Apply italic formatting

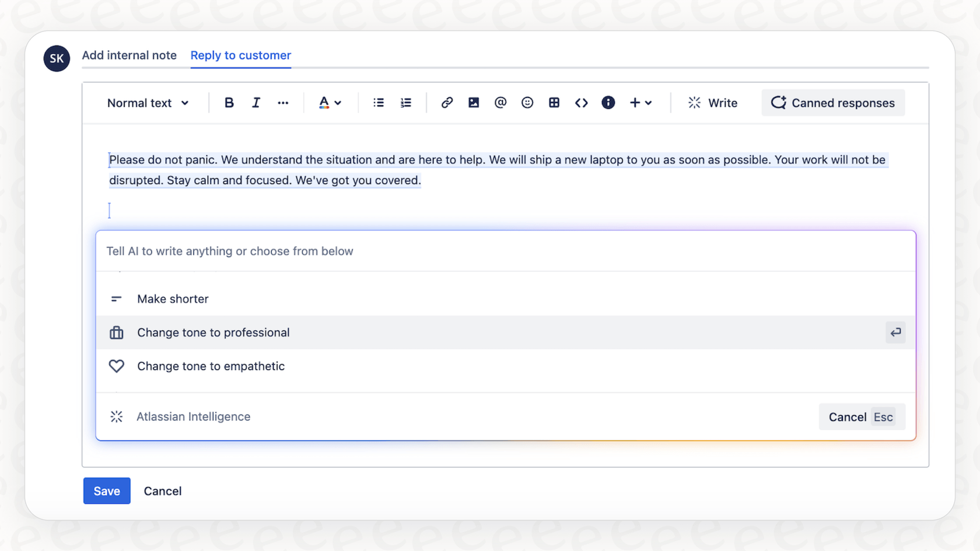[256, 103]
